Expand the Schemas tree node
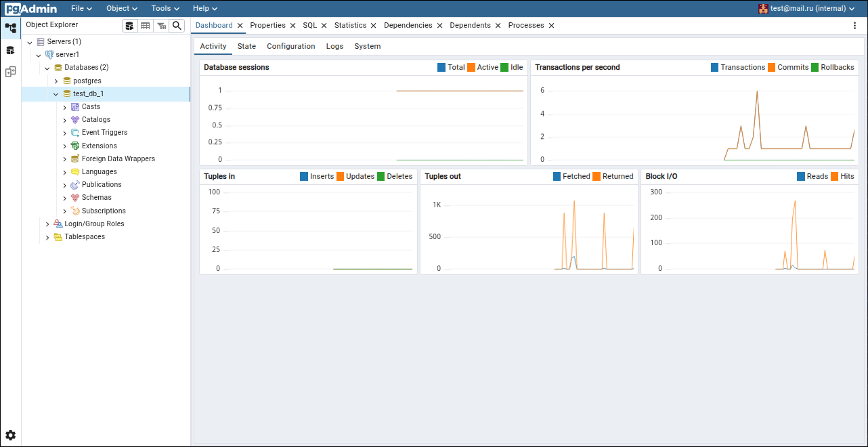868x447 pixels. (65, 198)
